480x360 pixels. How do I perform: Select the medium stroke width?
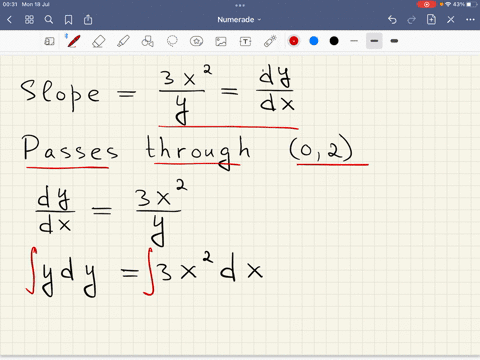(374, 41)
